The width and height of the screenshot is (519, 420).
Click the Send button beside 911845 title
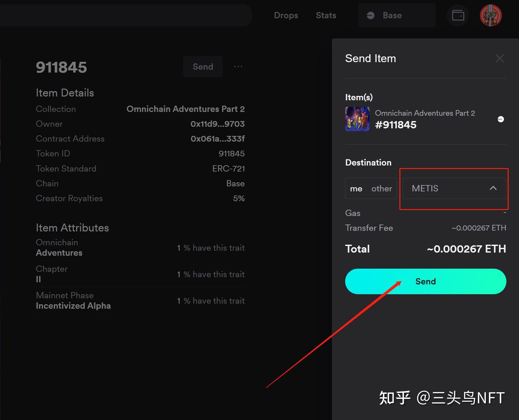tap(203, 67)
